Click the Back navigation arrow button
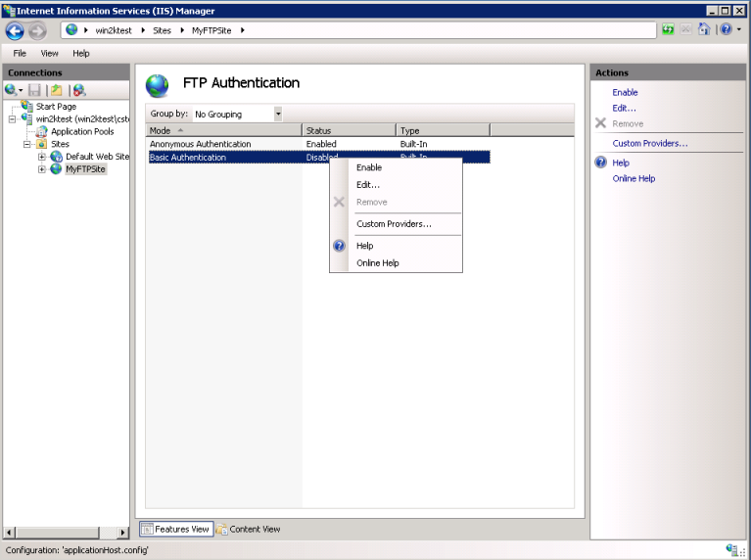 click(x=15, y=31)
